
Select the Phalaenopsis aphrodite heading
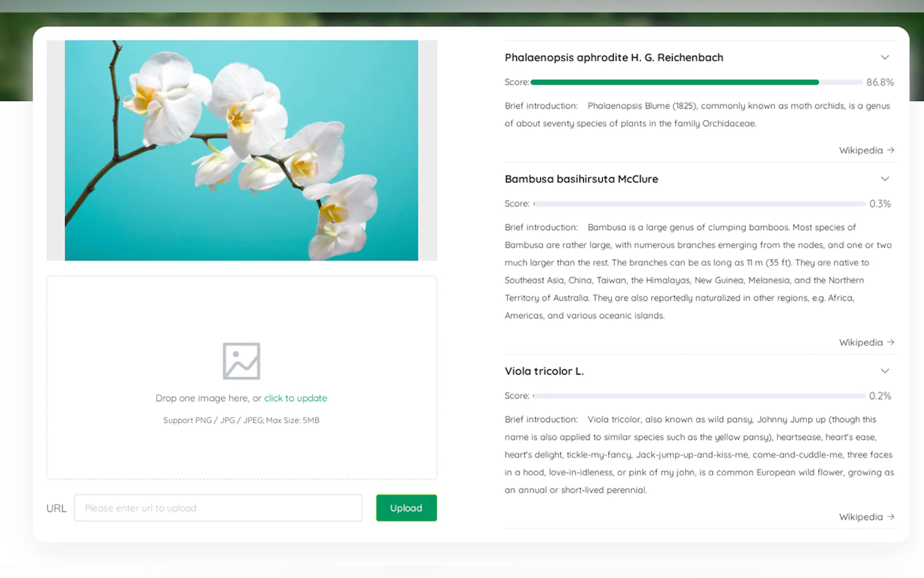(x=613, y=58)
